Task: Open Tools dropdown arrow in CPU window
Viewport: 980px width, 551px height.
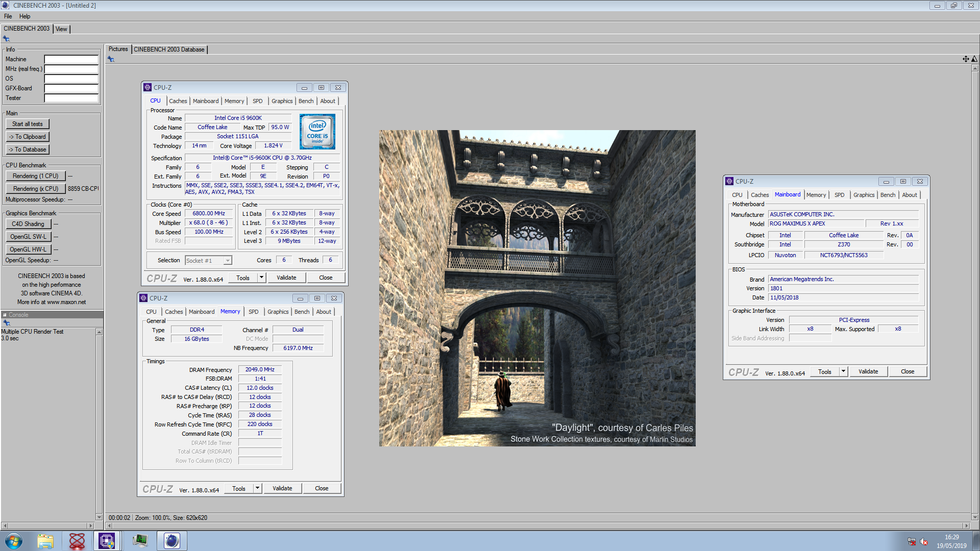Action: click(x=261, y=278)
